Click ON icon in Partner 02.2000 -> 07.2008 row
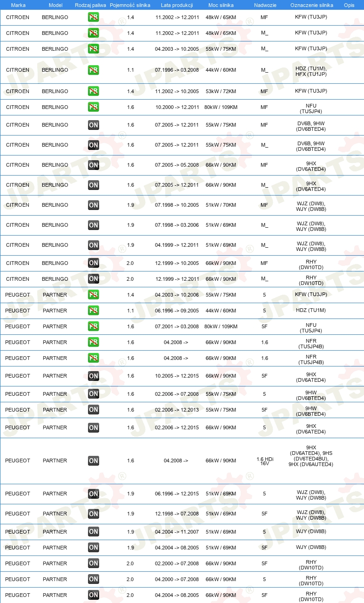Screen dimensions: 364x603 click(x=94, y=563)
